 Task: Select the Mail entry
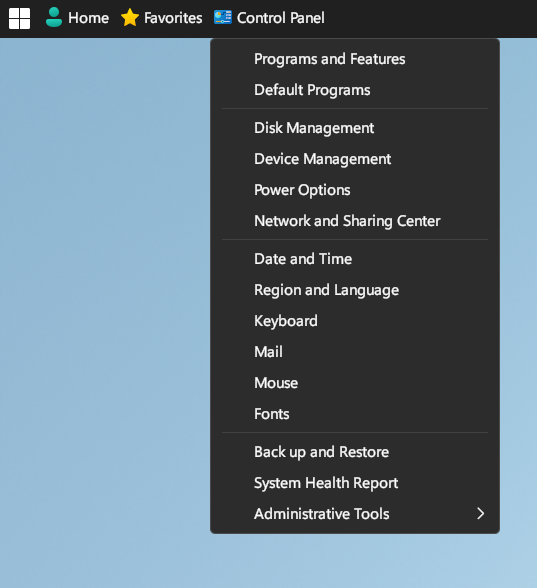355,352
